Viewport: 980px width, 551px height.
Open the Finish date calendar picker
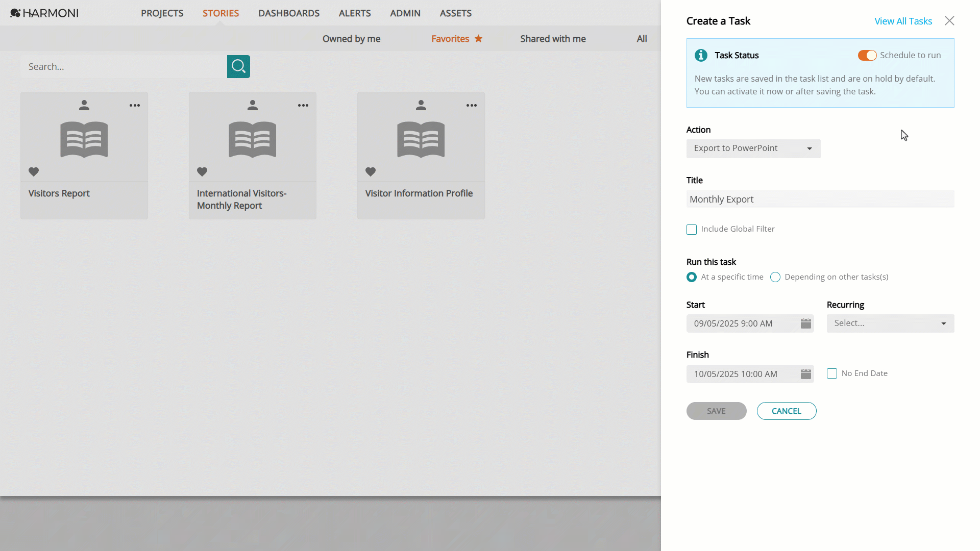coord(806,374)
